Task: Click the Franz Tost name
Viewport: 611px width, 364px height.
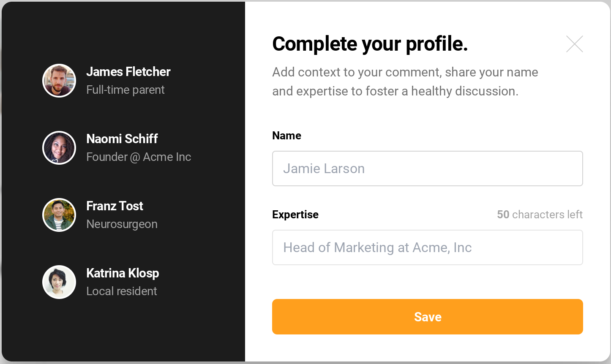Action: 115,206
